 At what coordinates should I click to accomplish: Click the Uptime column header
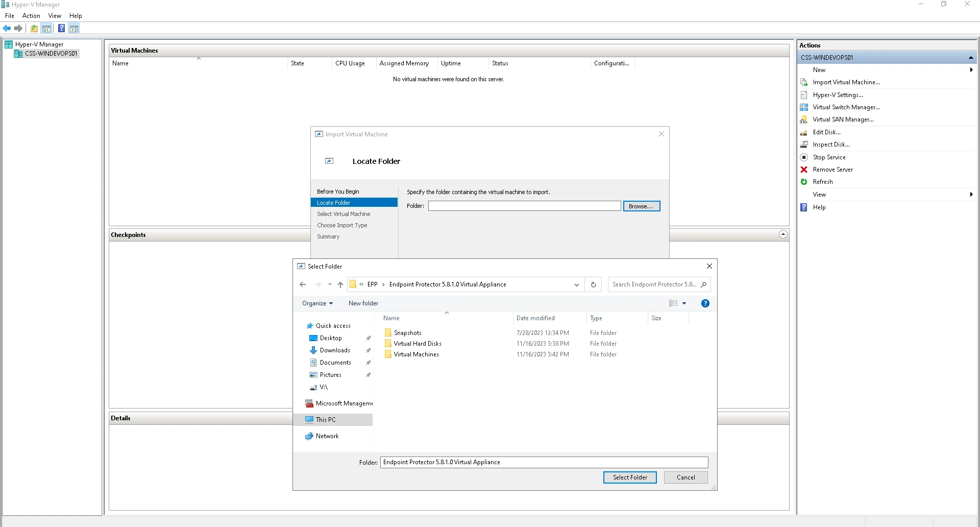click(463, 63)
